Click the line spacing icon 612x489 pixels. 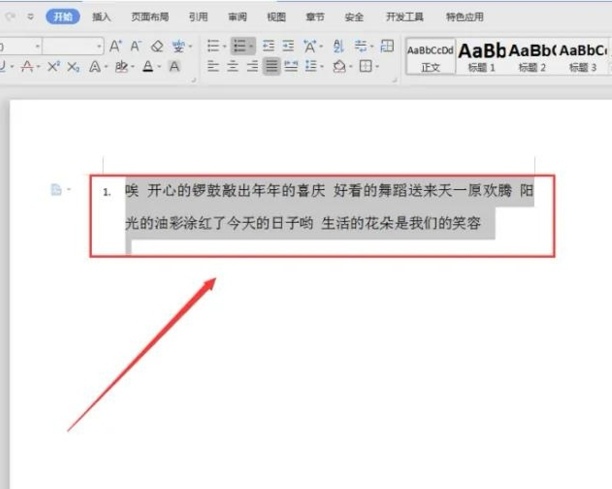(311, 66)
